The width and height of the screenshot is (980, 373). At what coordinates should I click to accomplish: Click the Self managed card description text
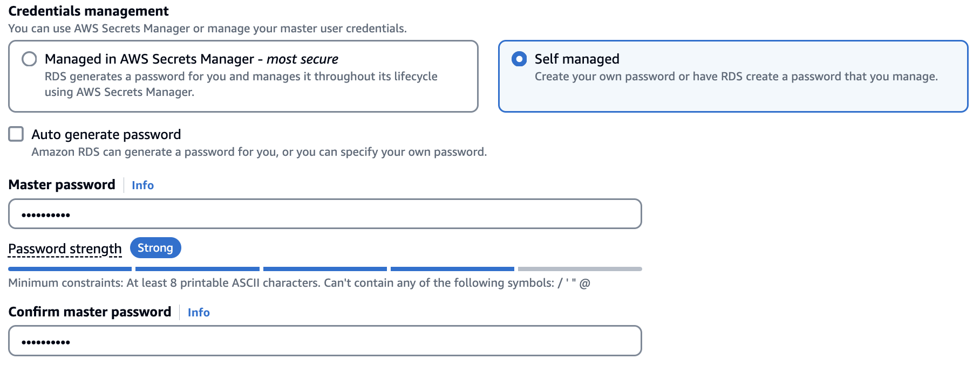click(x=736, y=77)
